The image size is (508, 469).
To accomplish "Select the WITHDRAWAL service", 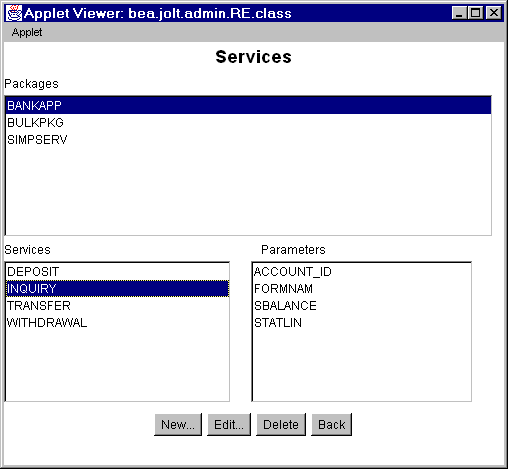I will tap(117, 322).
